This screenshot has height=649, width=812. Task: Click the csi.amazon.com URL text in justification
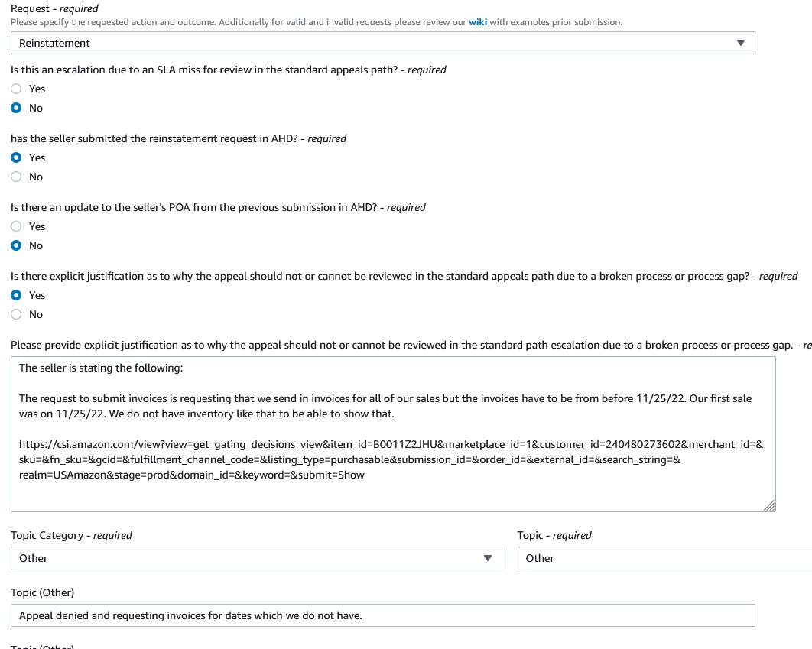click(391, 459)
